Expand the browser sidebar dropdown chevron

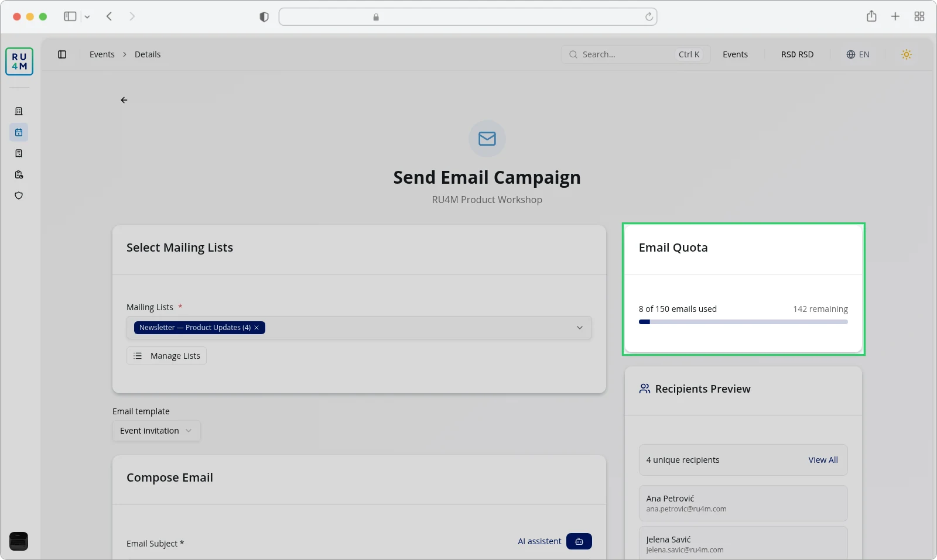pyautogui.click(x=87, y=17)
